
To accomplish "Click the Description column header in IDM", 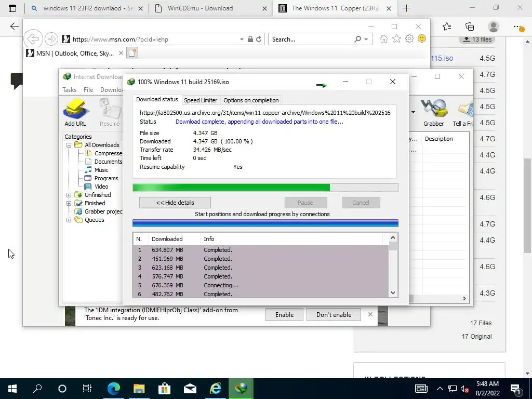I will coord(446,139).
